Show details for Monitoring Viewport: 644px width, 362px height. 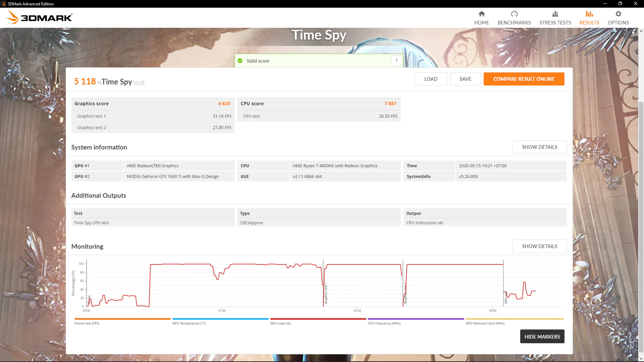(x=540, y=246)
